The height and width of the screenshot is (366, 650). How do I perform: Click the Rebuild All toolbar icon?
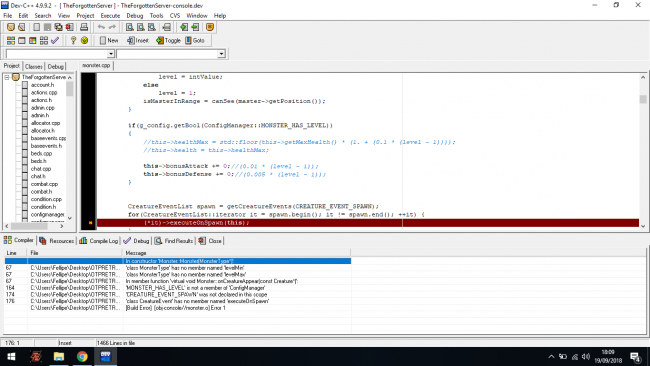point(44,41)
